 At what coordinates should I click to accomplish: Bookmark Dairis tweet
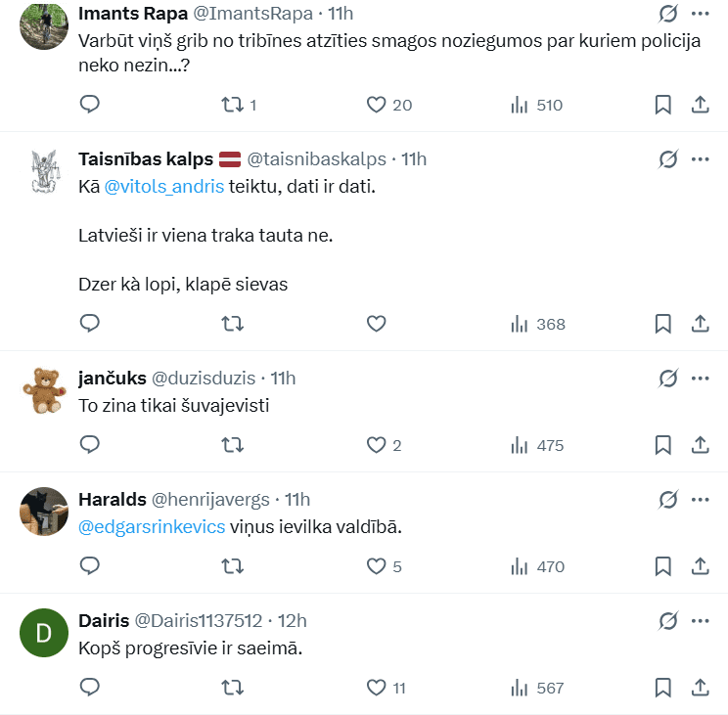(662, 688)
